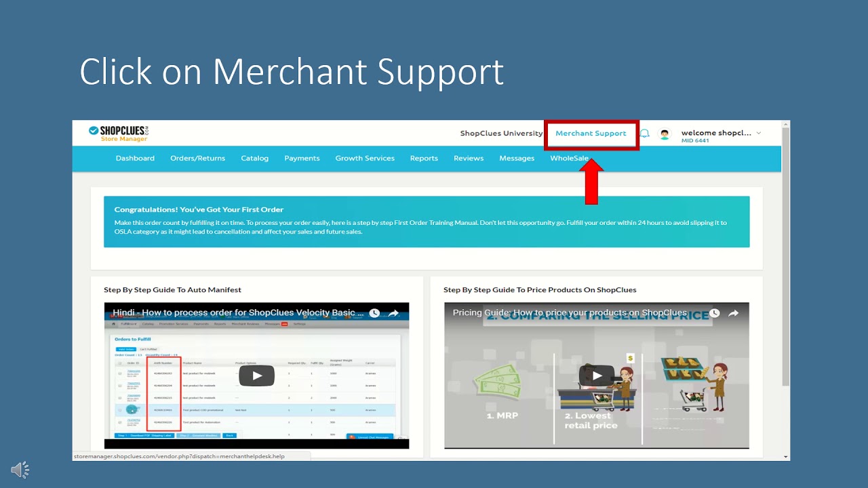Click share arrow on Hindi order video
This screenshot has height=488, width=868.
point(393,313)
